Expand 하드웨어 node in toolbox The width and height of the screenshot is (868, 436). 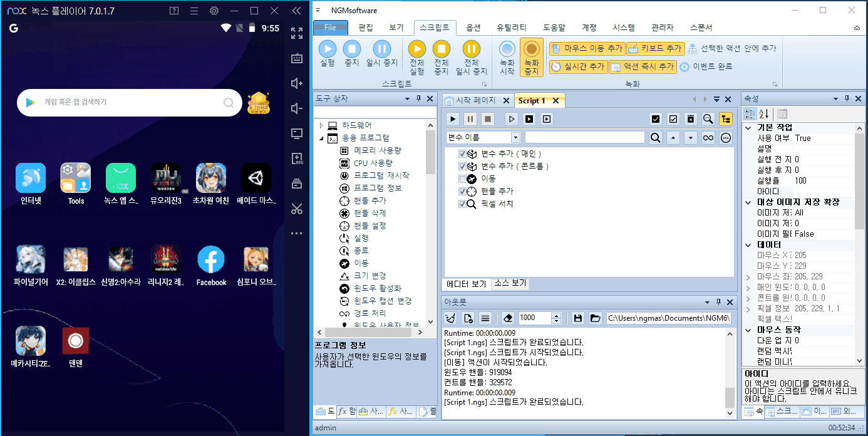pyautogui.click(x=321, y=125)
